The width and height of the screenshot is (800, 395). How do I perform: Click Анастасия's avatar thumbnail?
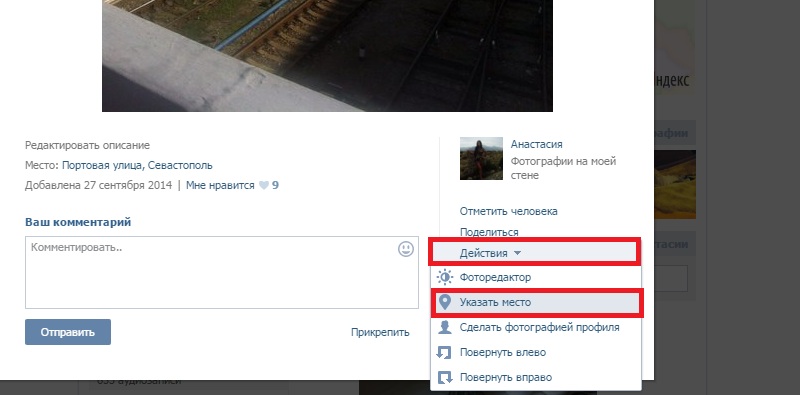pyautogui.click(x=481, y=158)
